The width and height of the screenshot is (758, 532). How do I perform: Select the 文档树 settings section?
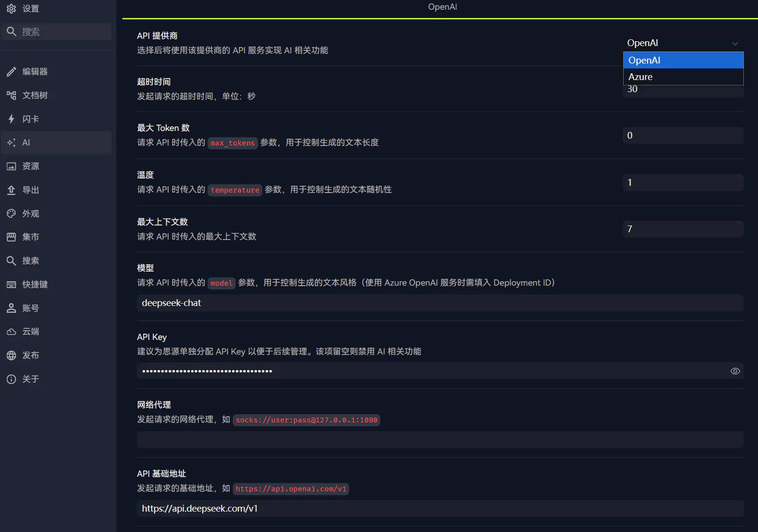[35, 95]
